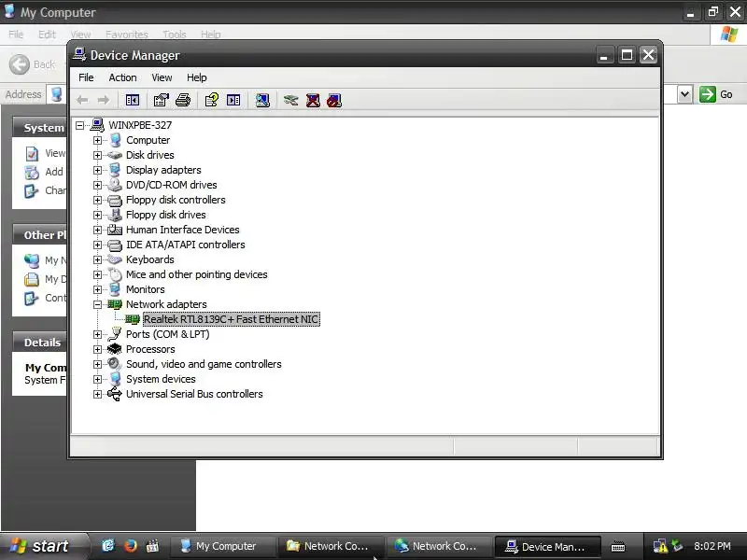
Task: Open Properties from the Device Manager toolbar
Action: coord(161,100)
